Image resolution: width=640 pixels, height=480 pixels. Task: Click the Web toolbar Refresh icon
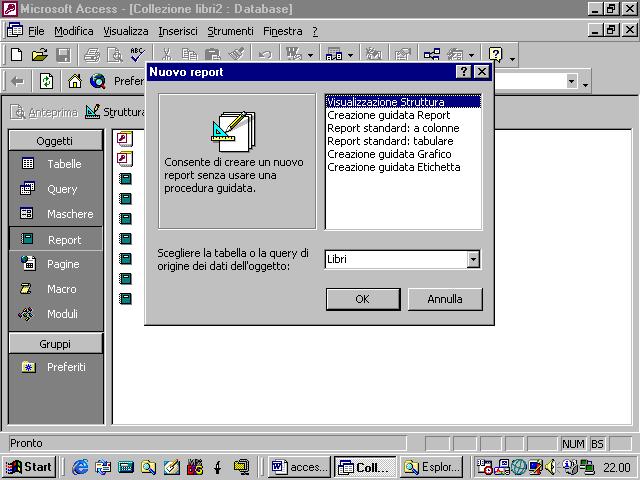tap(46, 82)
